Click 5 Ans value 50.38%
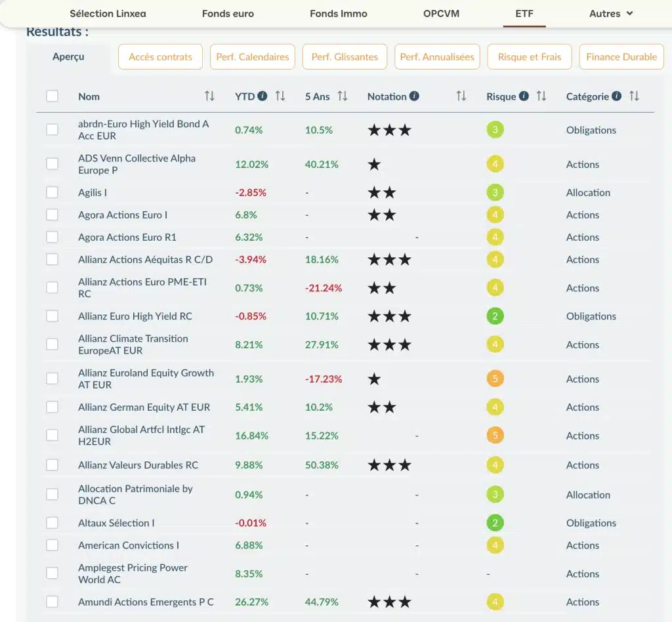This screenshot has width=672, height=622. point(322,465)
